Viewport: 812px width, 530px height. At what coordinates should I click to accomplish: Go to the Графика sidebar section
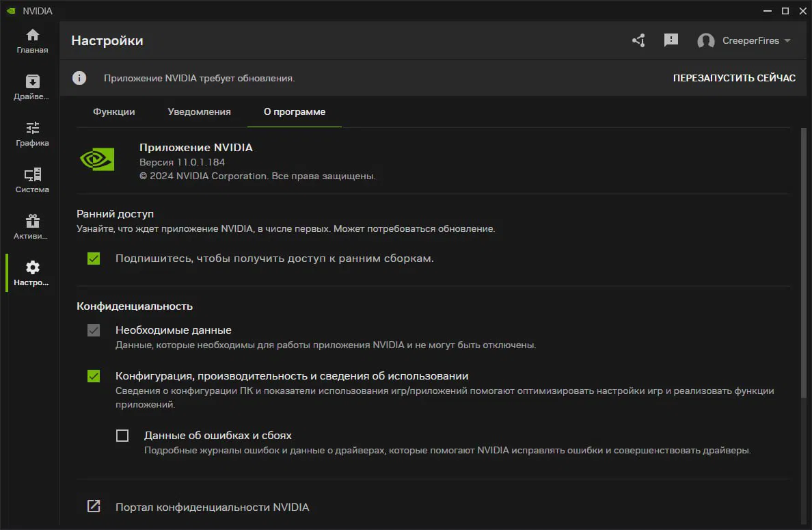[x=32, y=134]
